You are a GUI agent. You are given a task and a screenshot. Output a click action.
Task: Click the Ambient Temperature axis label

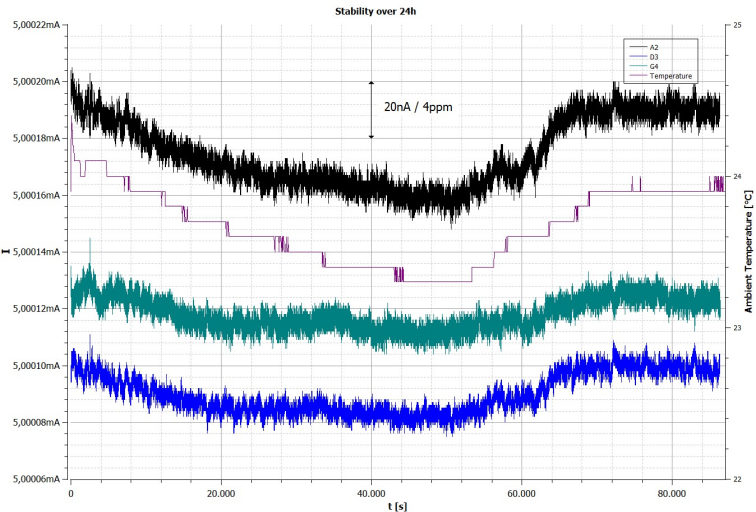pyautogui.click(x=748, y=252)
